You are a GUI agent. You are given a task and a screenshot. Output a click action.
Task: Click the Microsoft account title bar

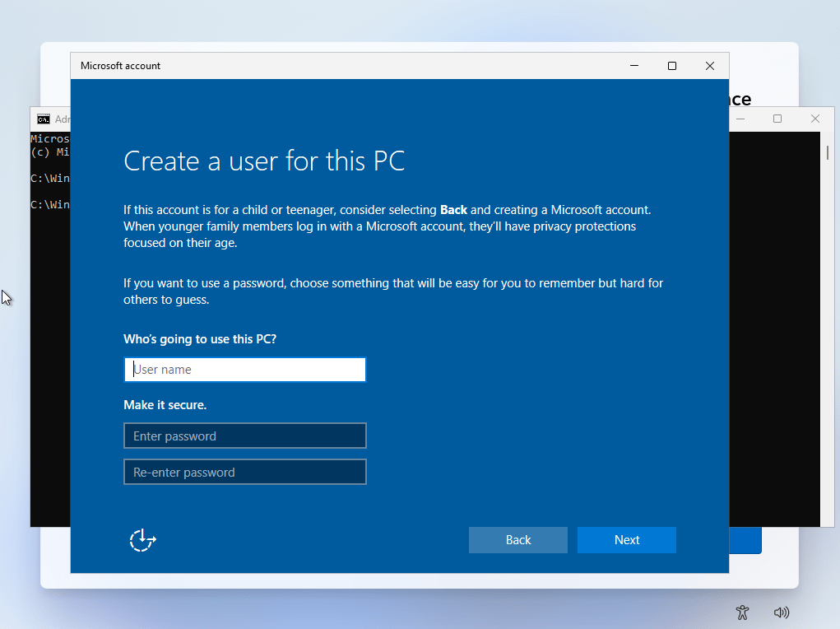(x=329, y=66)
